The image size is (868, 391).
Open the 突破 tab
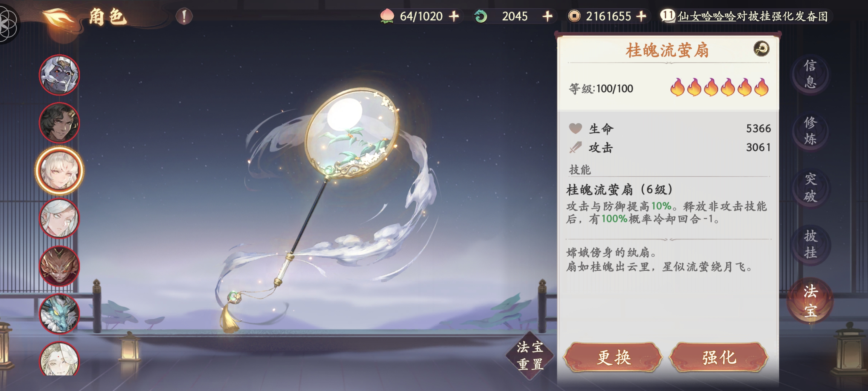(x=810, y=188)
